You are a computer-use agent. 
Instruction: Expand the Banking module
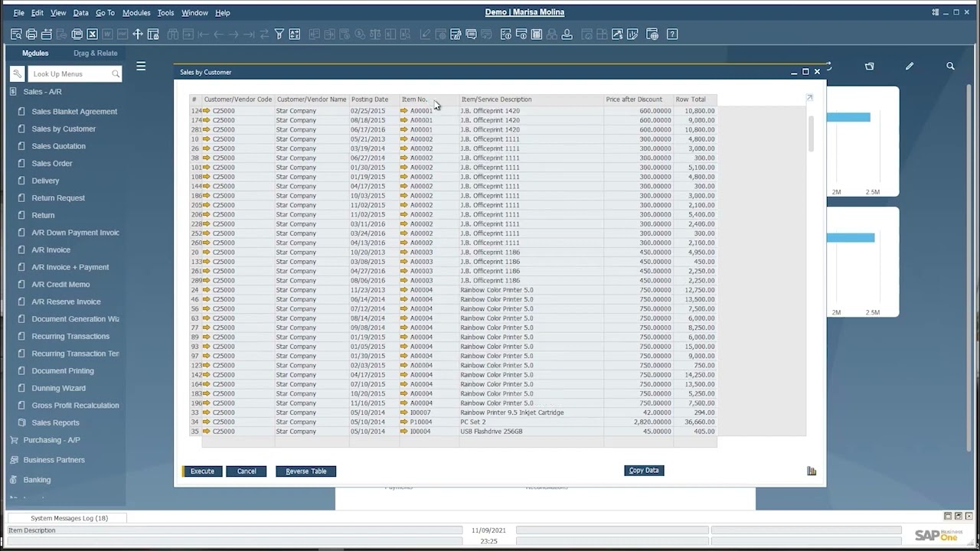(37, 480)
